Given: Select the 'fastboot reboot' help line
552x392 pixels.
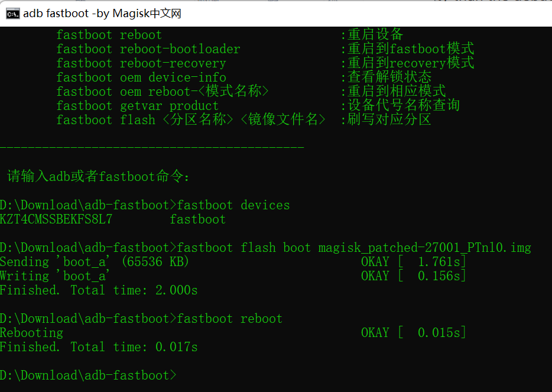Looking at the screenshot, I should click(x=109, y=34).
